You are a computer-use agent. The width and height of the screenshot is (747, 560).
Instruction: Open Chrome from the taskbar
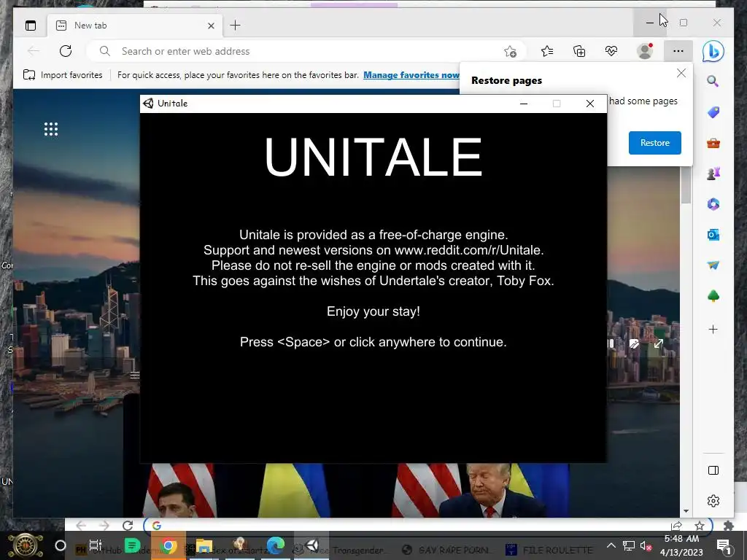click(x=169, y=545)
